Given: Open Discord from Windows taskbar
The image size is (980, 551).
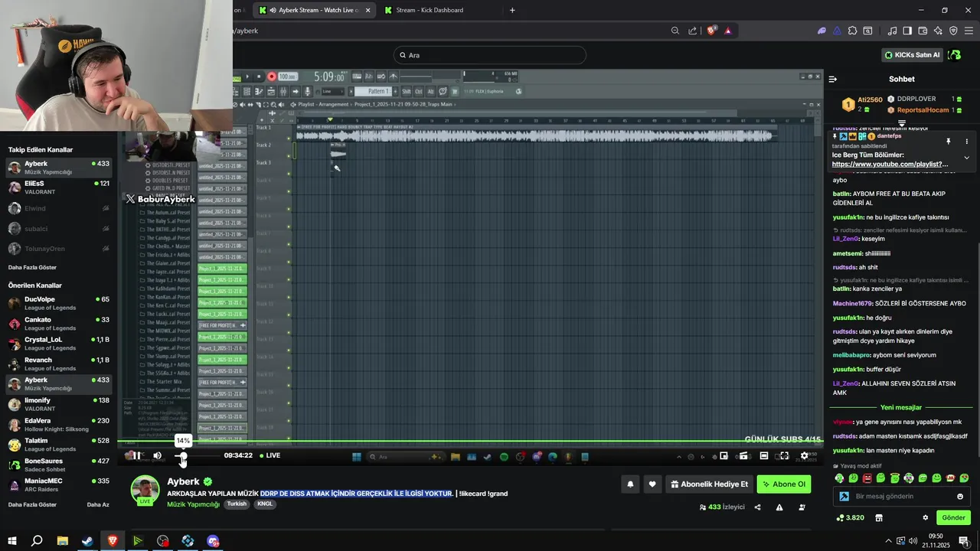Looking at the screenshot, I should (x=213, y=541).
